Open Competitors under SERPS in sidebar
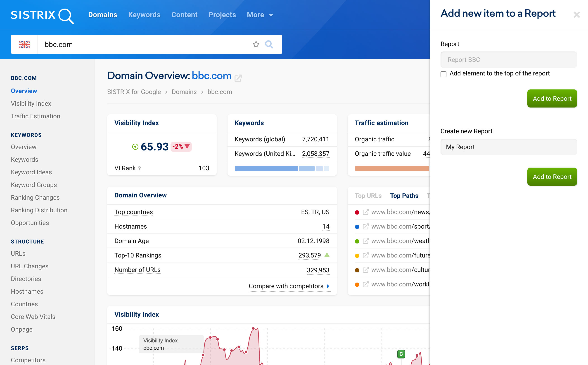Viewport: 588px width, 365px height. pyautogui.click(x=28, y=360)
